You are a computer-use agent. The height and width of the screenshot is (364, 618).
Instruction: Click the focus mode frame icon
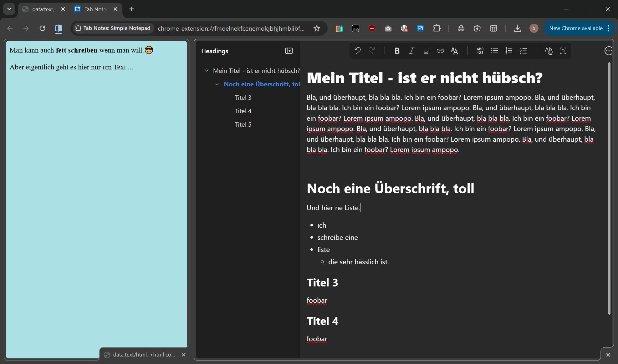point(563,51)
